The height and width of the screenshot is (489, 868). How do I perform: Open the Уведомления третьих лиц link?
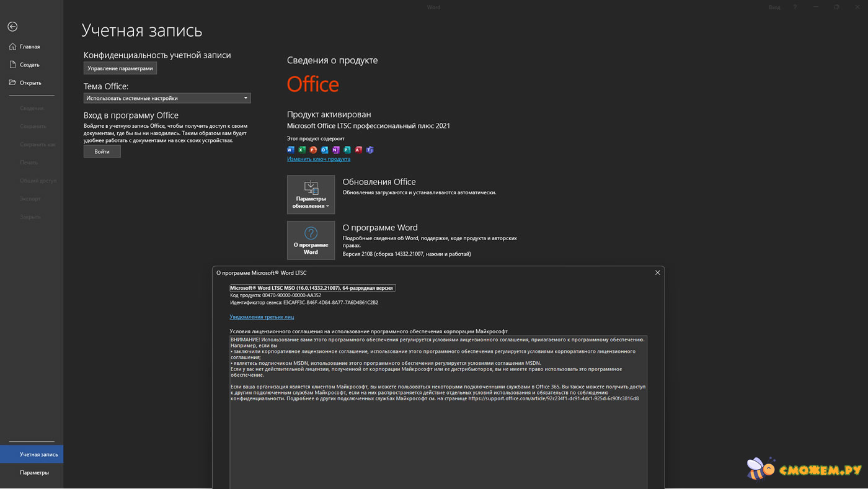tap(262, 316)
